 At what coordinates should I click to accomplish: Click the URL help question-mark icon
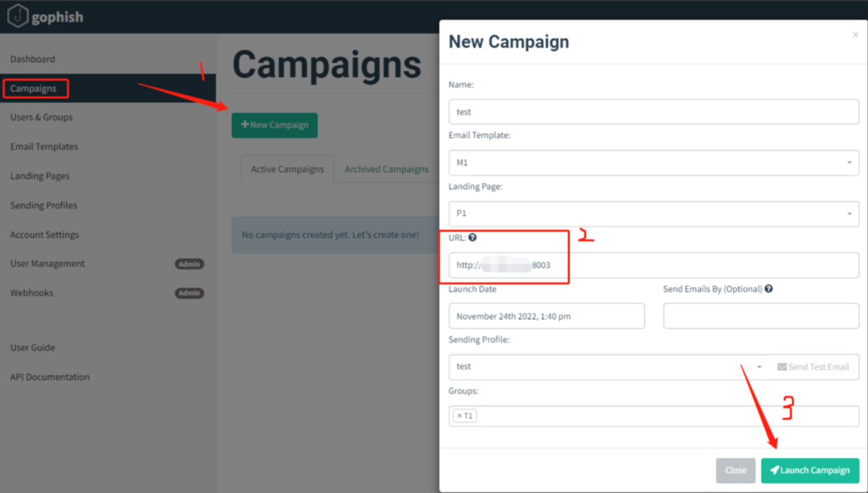click(472, 237)
